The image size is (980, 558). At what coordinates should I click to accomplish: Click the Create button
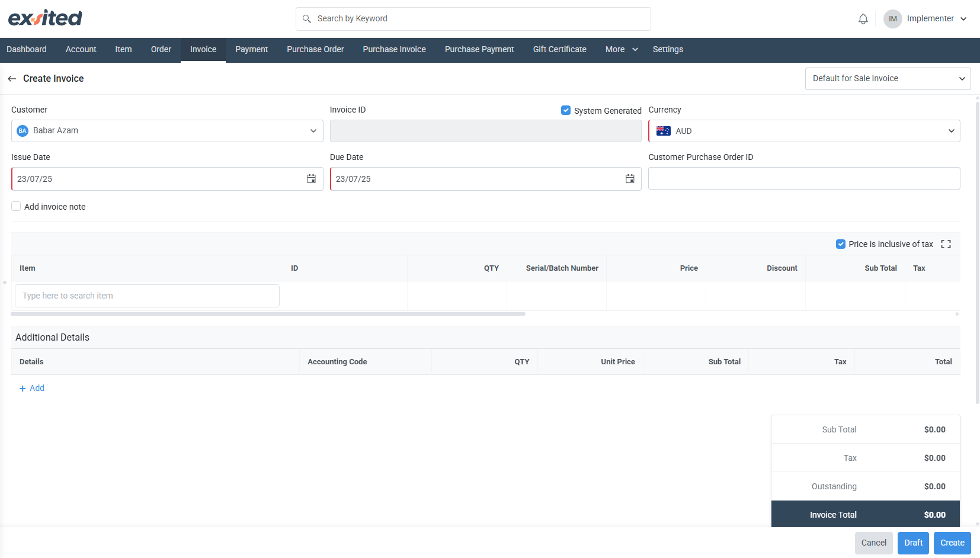(x=952, y=543)
